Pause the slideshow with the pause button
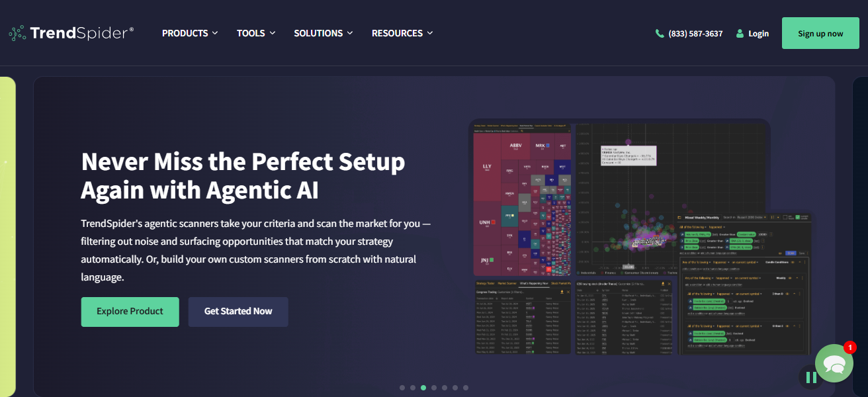This screenshot has width=868, height=397. (811, 378)
